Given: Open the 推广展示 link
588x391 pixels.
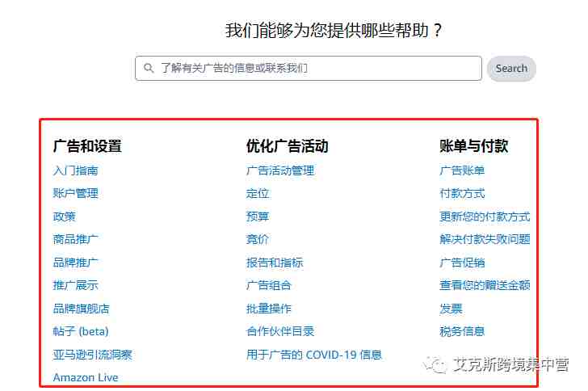Looking at the screenshot, I should click(75, 285).
